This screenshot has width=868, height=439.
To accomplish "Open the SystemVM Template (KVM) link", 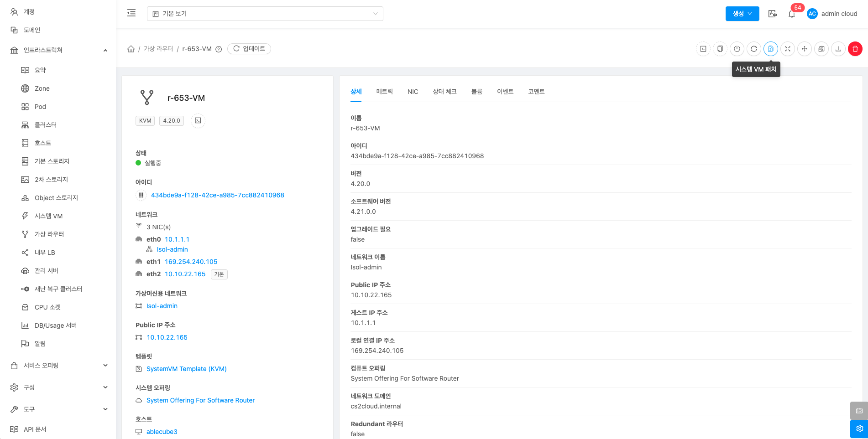I will coord(186,369).
